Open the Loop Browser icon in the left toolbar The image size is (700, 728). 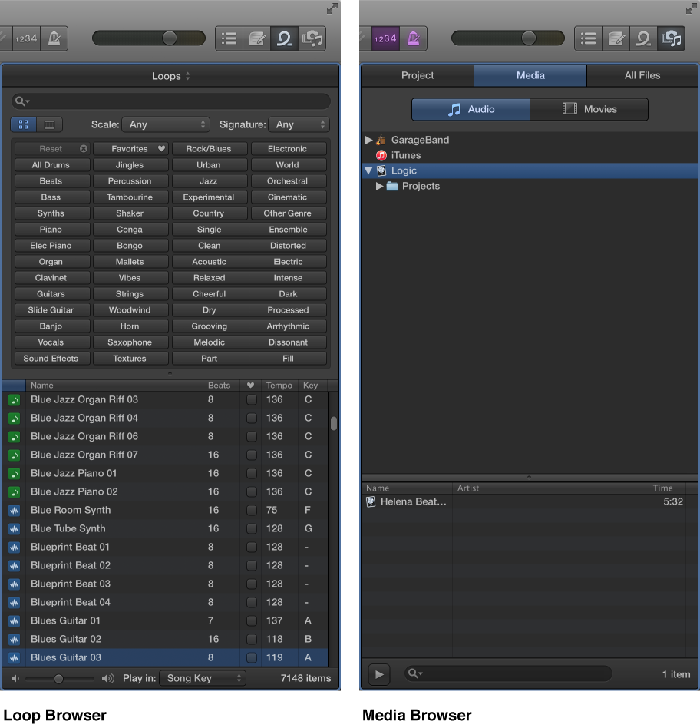pos(284,38)
